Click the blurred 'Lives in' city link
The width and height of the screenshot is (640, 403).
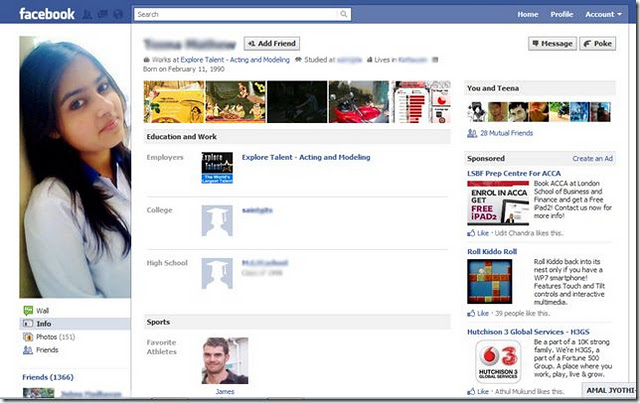tap(412, 60)
